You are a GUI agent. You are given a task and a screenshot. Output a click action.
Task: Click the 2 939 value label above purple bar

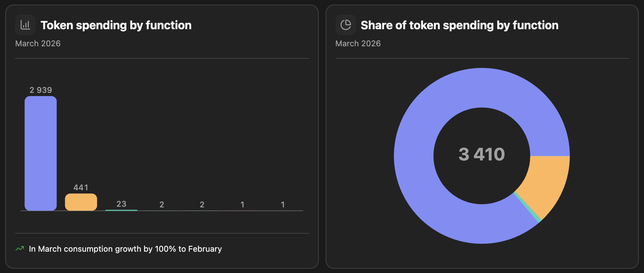coord(41,90)
